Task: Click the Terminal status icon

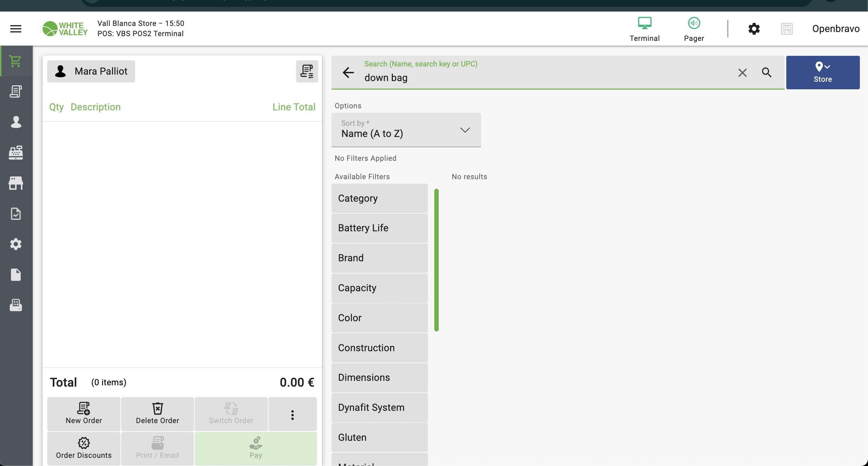Action: point(644,29)
